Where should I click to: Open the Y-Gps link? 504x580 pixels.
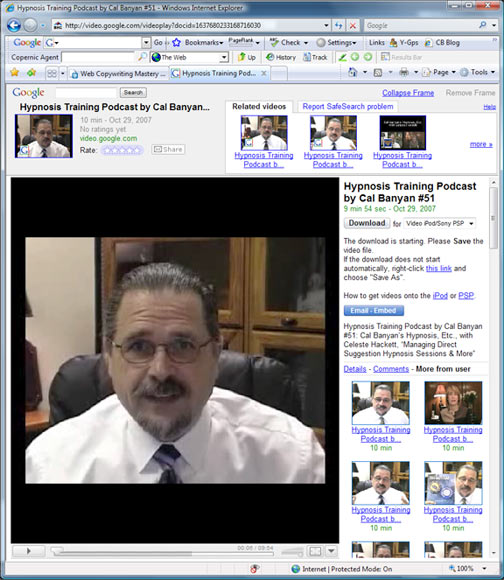coord(404,43)
